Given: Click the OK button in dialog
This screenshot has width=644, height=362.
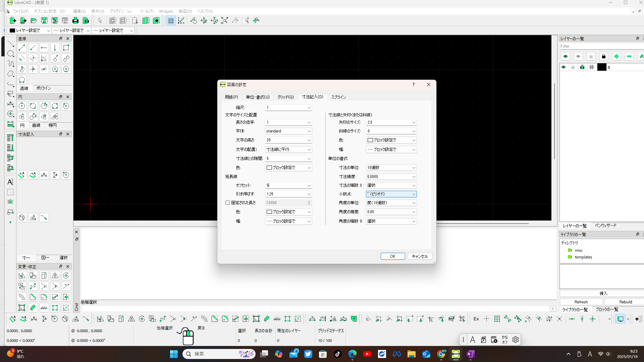Looking at the screenshot, I should (x=392, y=256).
